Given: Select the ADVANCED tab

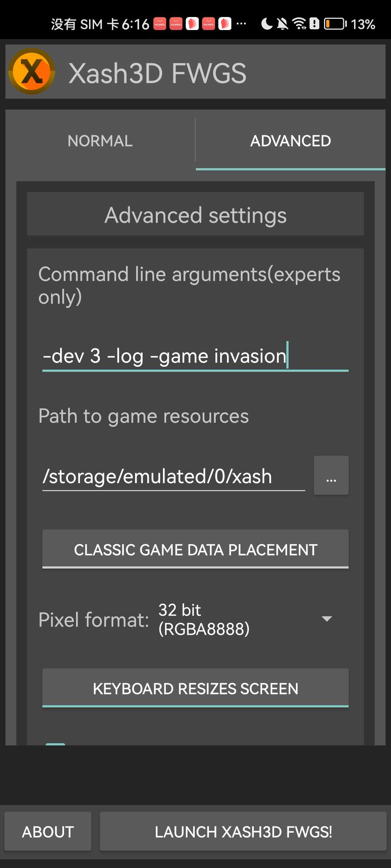Looking at the screenshot, I should [x=290, y=140].
